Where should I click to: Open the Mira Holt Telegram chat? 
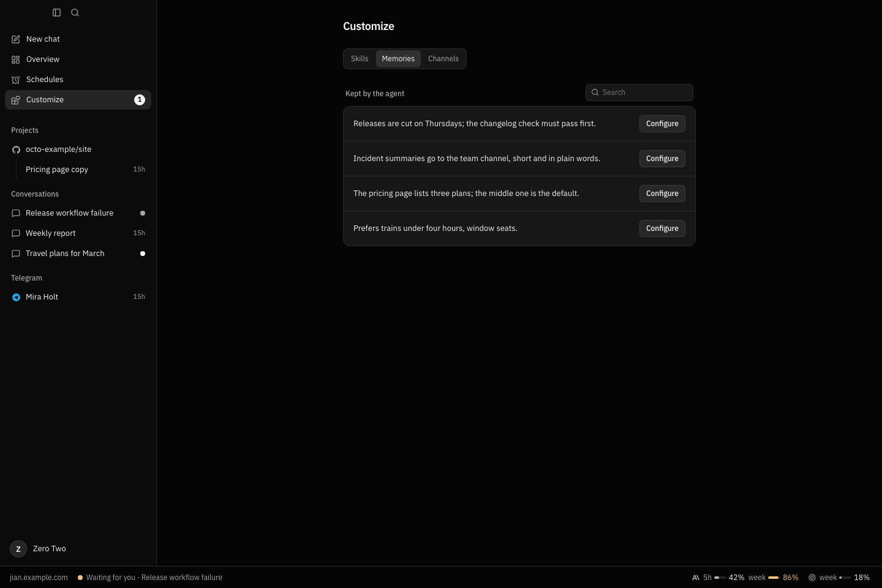[x=78, y=297]
